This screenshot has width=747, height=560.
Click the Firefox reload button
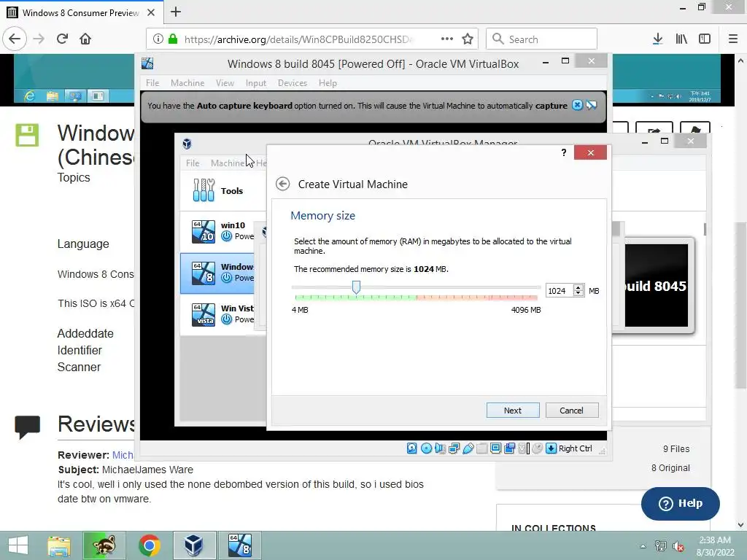pos(63,39)
